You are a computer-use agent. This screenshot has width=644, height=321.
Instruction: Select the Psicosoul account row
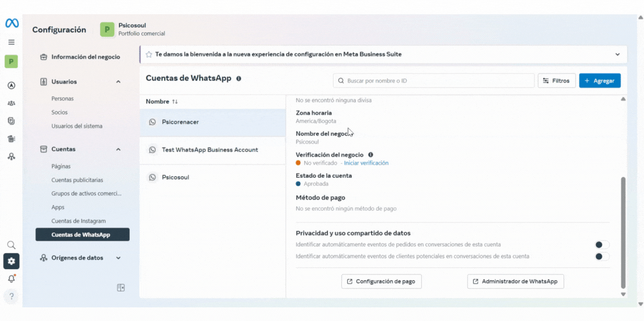[x=212, y=178]
